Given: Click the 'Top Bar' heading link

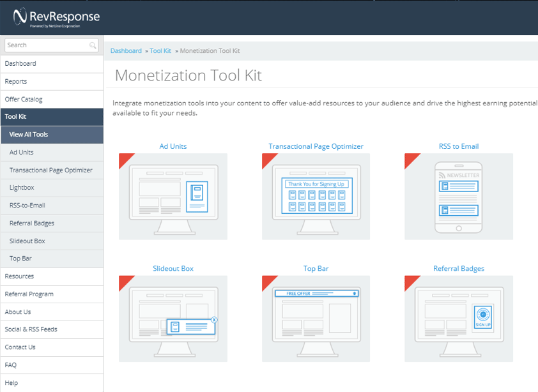Looking at the screenshot, I should [316, 269].
